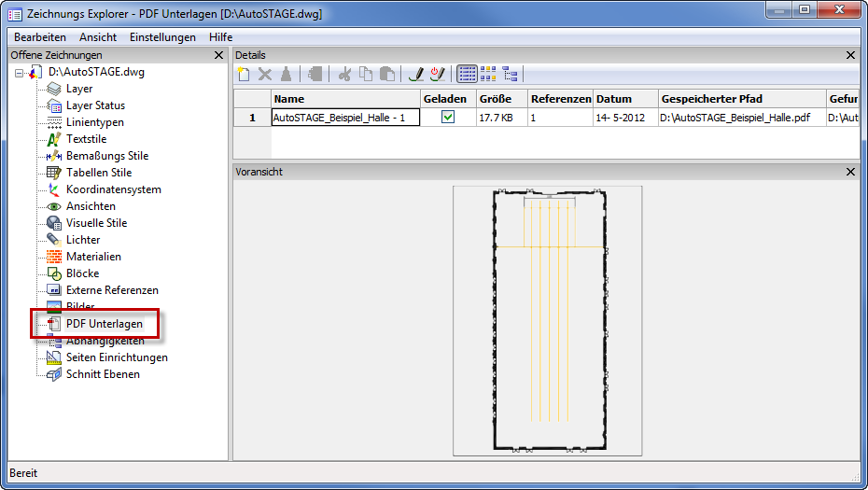
Task: Click the scissors Cut icon
Action: tap(345, 74)
